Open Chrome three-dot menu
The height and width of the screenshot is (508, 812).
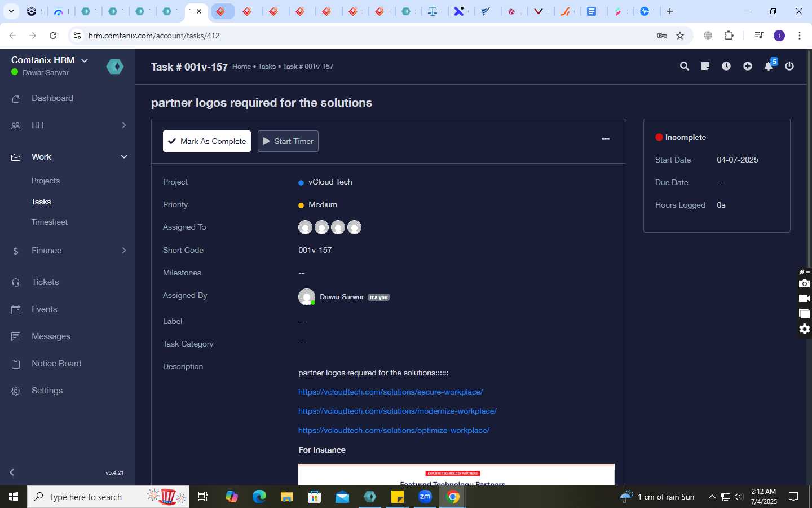(x=800, y=36)
